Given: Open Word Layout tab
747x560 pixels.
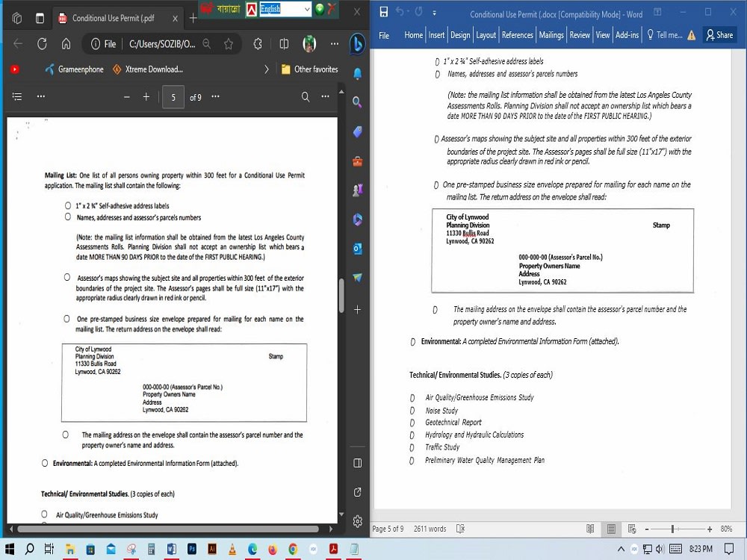Looking at the screenshot, I should click(x=486, y=35).
